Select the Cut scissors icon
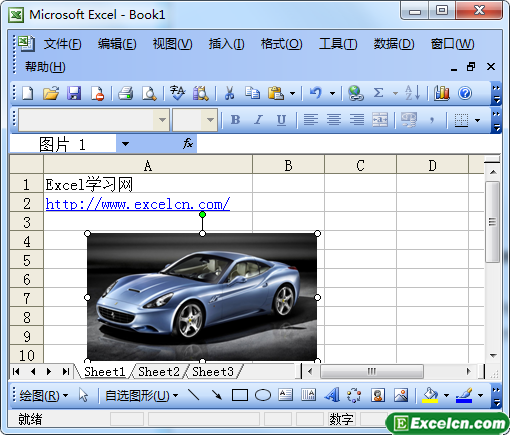Viewport: 510px width, 435px height. pos(229,93)
